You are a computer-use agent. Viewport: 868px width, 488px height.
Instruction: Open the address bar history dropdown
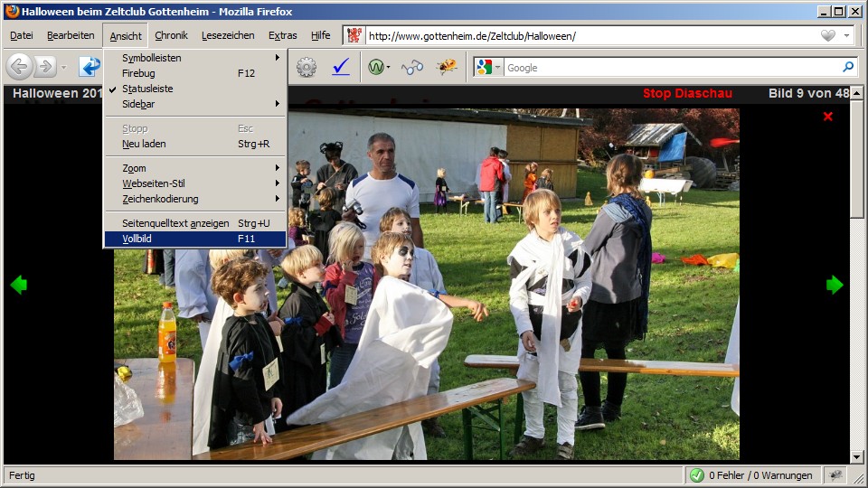click(847, 36)
